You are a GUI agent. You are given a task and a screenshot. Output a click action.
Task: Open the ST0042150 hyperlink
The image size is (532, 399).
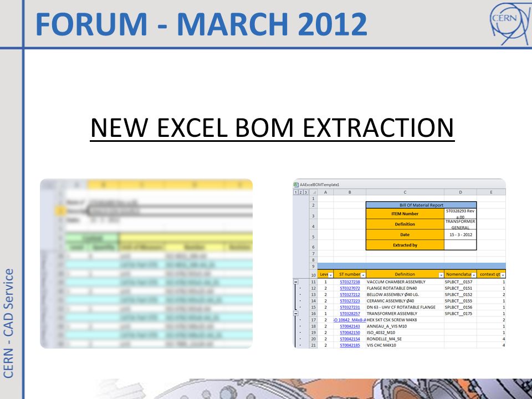[350, 332]
